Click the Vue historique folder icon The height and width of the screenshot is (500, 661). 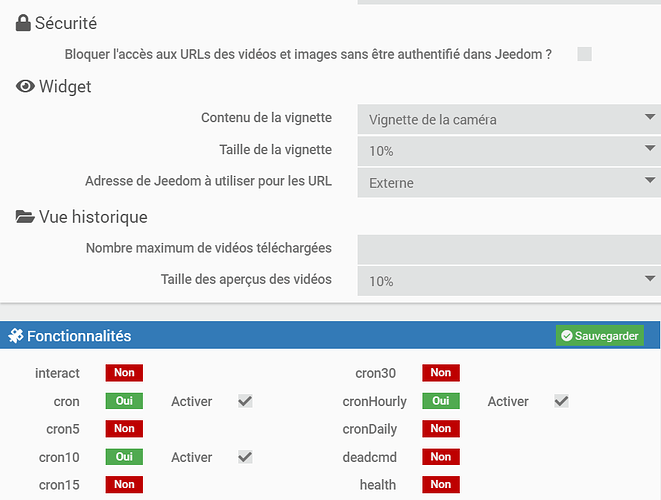[26, 217]
